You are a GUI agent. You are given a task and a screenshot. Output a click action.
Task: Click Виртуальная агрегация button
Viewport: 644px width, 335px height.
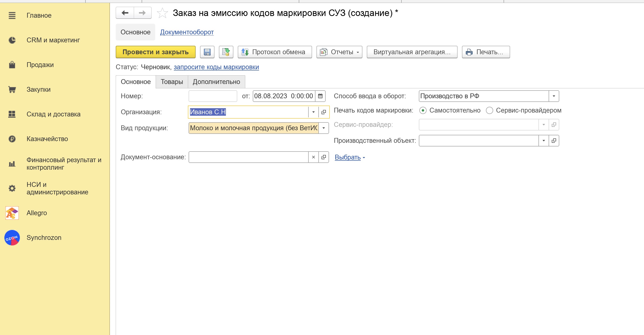[412, 52]
